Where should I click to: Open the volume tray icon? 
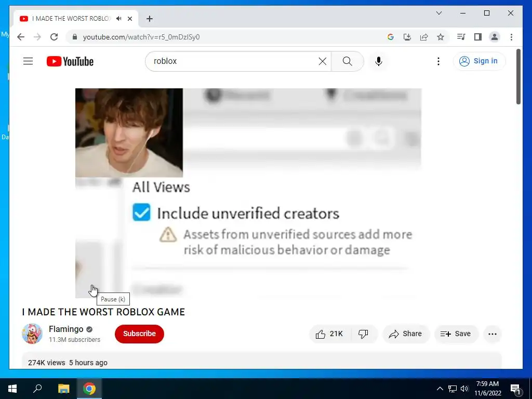(464, 389)
